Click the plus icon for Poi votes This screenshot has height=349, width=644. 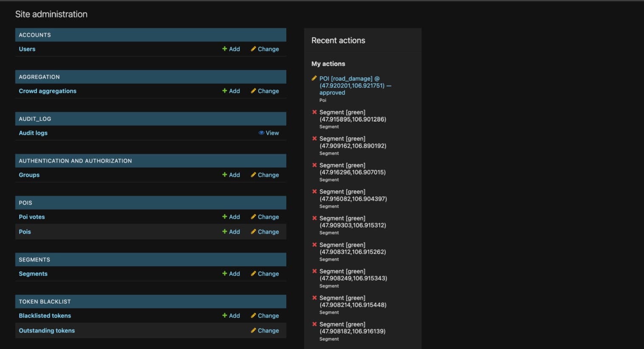pos(225,217)
